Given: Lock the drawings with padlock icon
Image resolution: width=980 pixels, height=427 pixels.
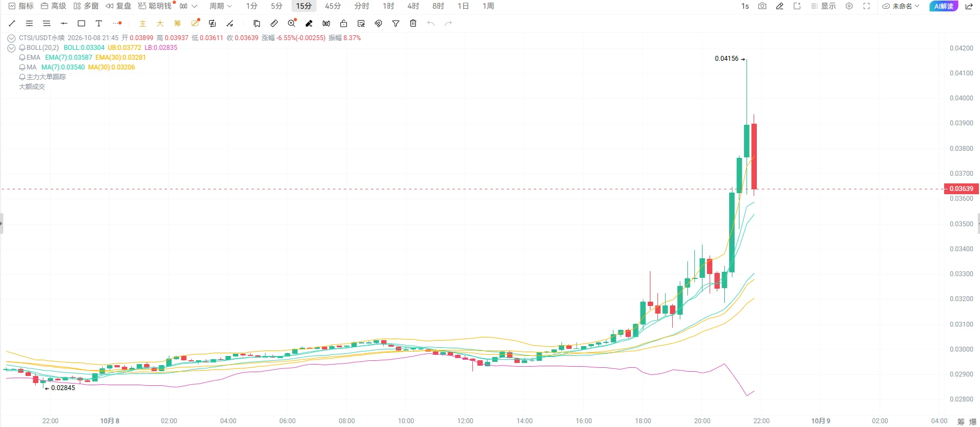Looking at the screenshot, I should (x=344, y=23).
